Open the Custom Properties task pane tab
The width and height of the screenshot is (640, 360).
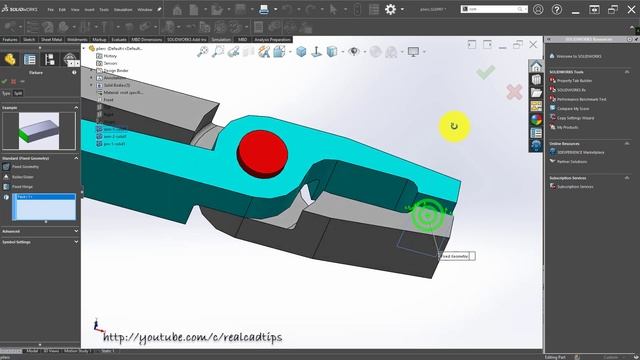(536, 133)
